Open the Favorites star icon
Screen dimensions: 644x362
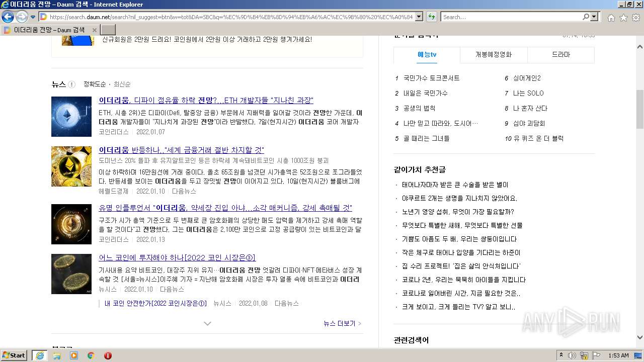[x=623, y=18]
